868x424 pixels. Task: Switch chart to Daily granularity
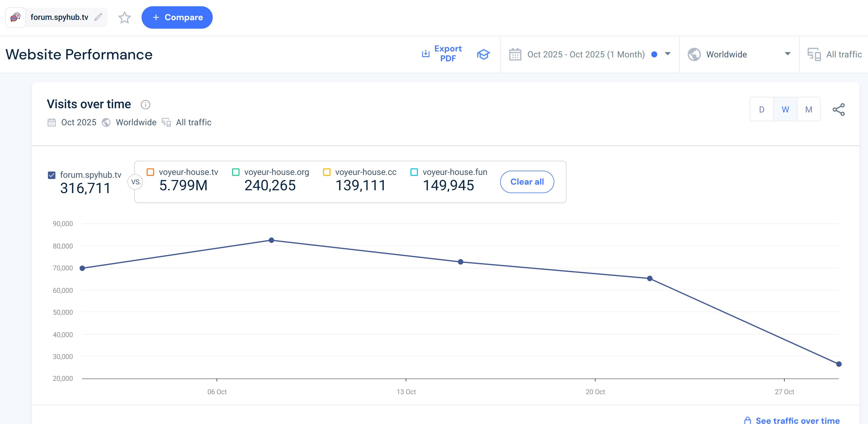762,110
